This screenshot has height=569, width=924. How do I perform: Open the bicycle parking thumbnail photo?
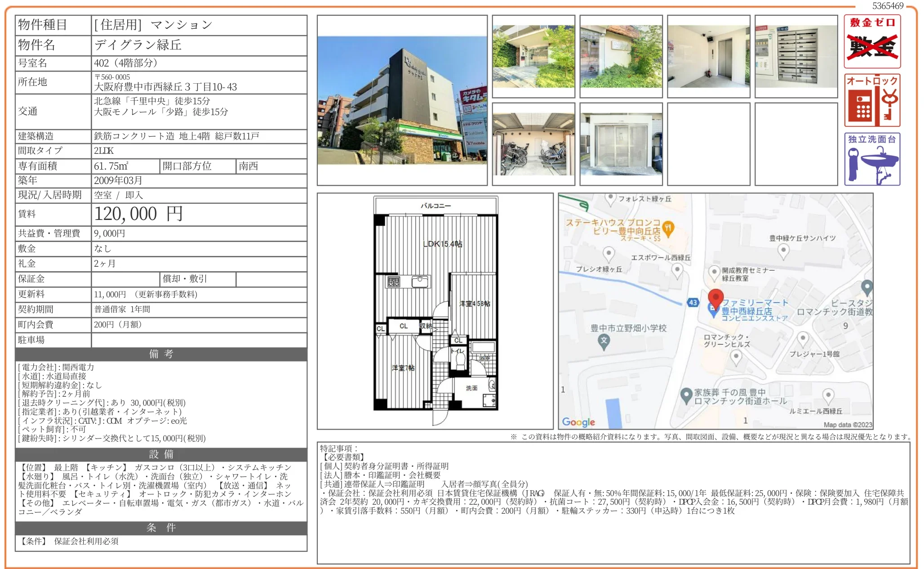pos(533,144)
